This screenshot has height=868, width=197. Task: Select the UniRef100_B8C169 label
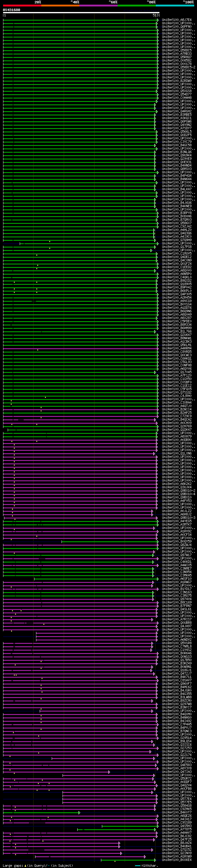point(176,603)
